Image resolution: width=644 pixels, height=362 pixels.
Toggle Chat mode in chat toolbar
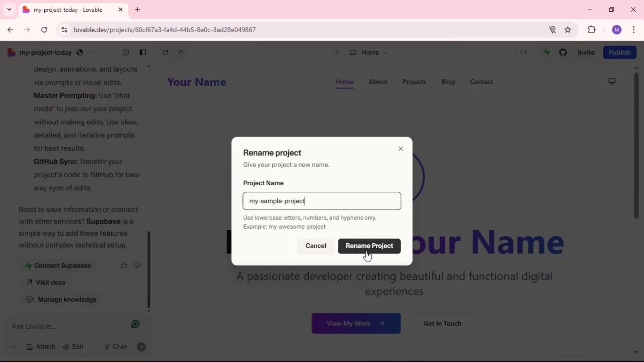click(115, 347)
